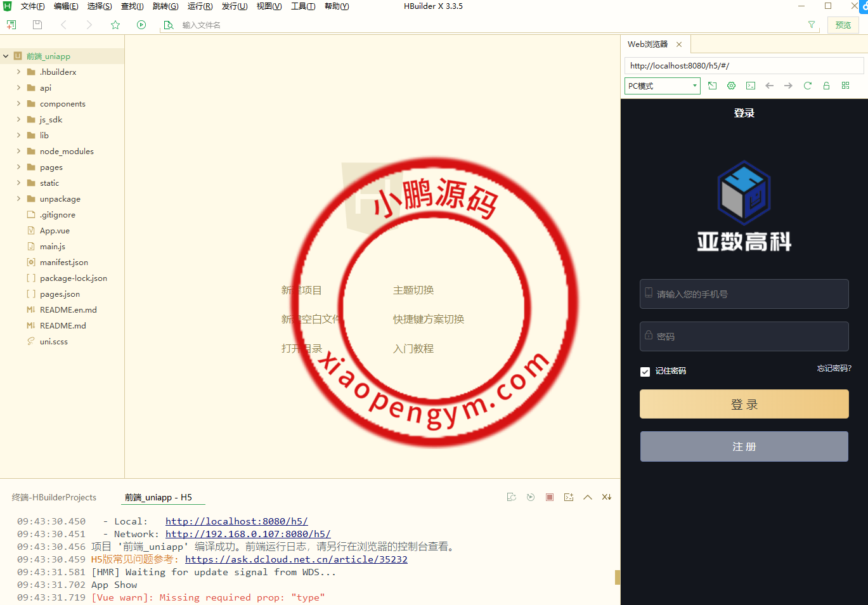This screenshot has height=605, width=868.
Task: Switch to the 终端-HBuilderProjects tab
Action: (x=54, y=497)
